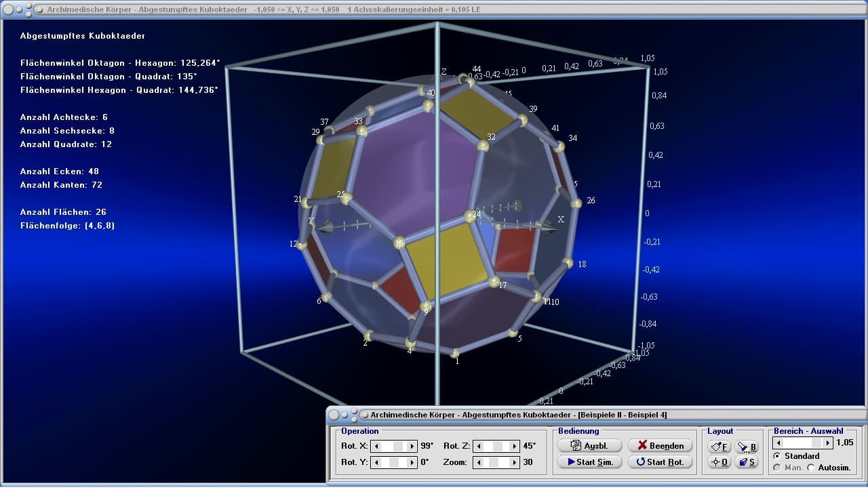Click the main window title 'Archimedische Körper'

click(x=89, y=9)
